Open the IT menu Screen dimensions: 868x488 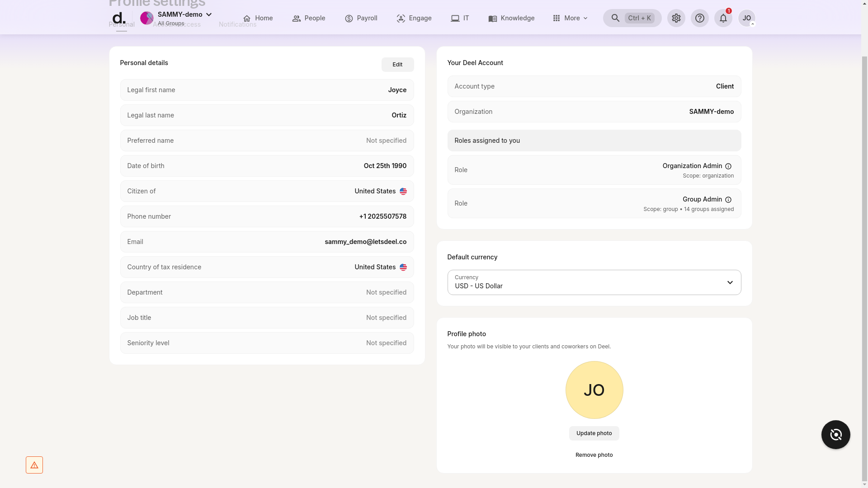pos(460,18)
